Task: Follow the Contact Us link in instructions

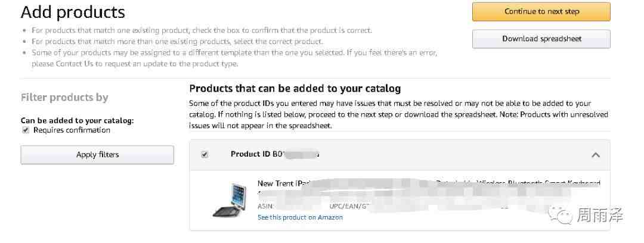Action: click(70, 64)
